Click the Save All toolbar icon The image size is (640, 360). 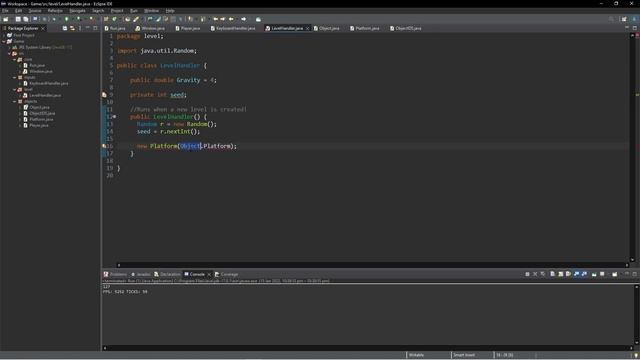click(26, 19)
